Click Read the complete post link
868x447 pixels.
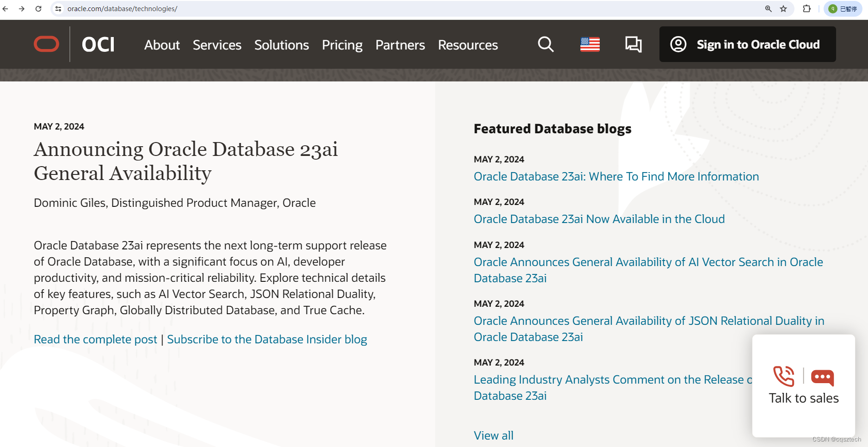pyautogui.click(x=96, y=339)
